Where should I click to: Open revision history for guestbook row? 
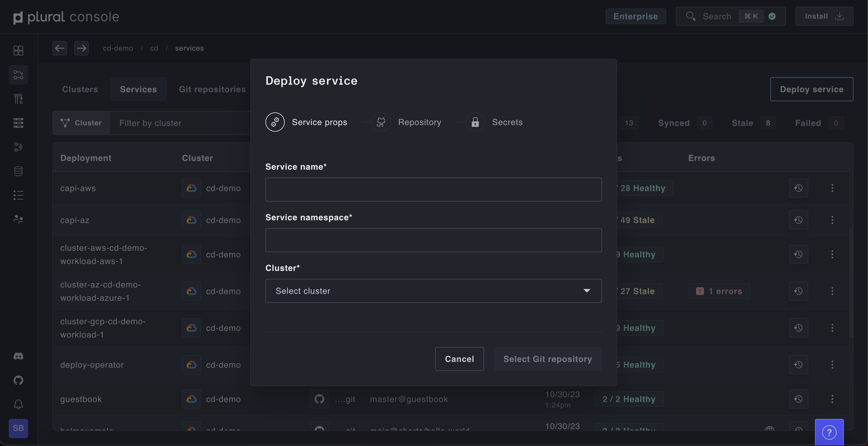click(x=798, y=399)
